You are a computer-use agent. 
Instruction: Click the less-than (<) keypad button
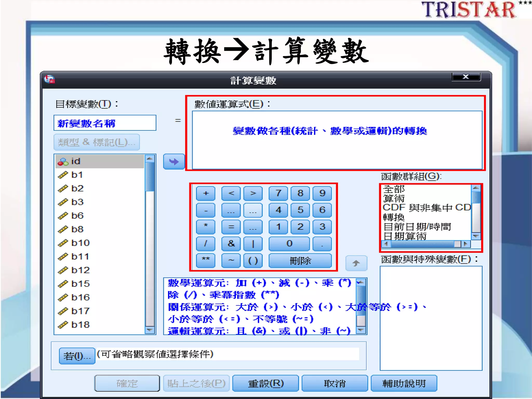[231, 193]
